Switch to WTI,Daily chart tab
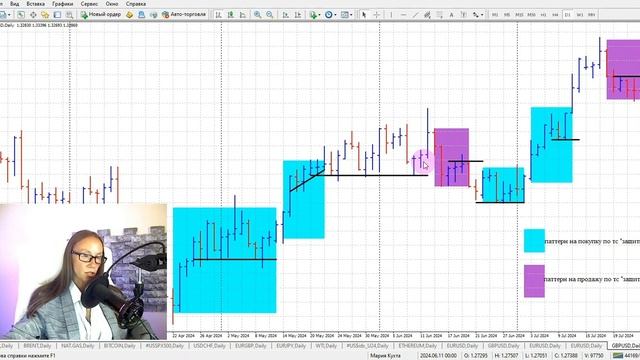This screenshot has height=360, width=640. coord(326,346)
